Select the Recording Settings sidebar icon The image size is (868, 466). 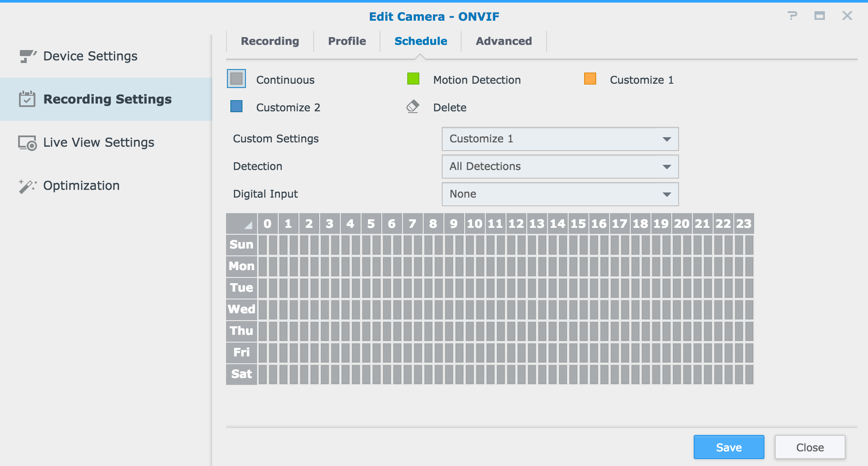coord(27,99)
